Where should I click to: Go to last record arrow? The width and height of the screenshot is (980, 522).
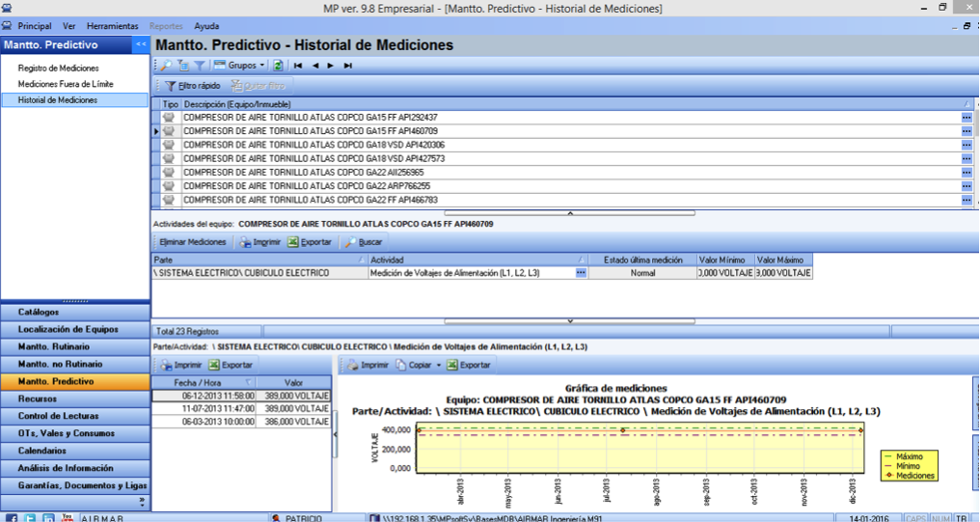[x=347, y=65]
